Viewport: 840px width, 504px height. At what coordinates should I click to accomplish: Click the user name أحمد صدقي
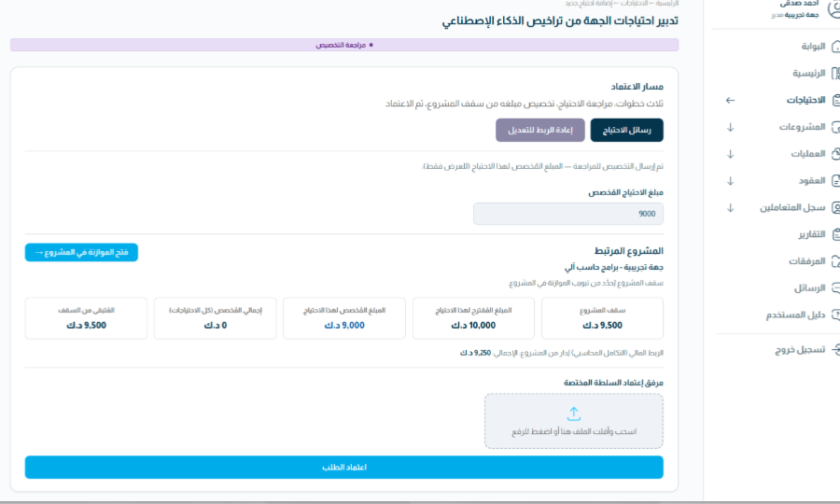tap(799, 4)
